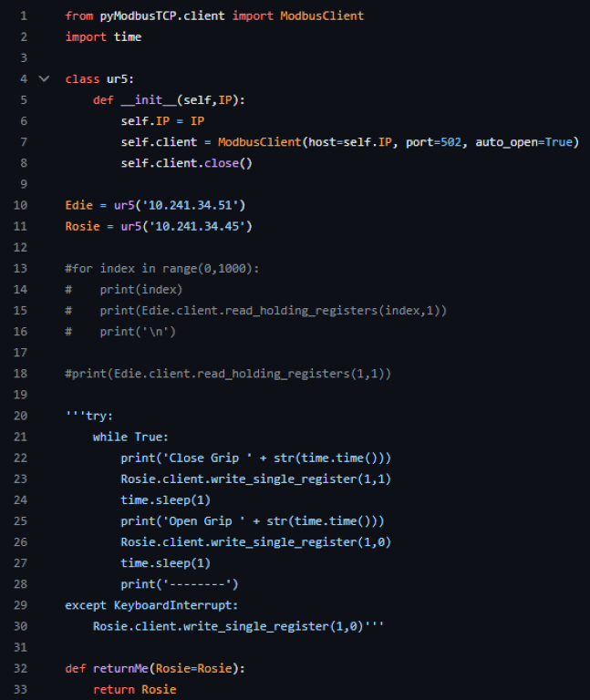Place cursor on 'import time' statement
This screenshot has height=700, width=590.
point(103,37)
